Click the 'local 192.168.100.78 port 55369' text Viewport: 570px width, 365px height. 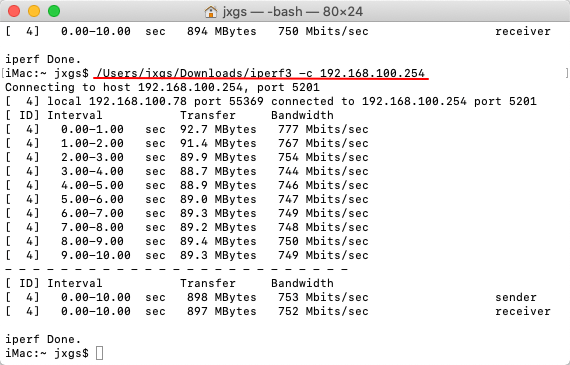[x=155, y=101]
